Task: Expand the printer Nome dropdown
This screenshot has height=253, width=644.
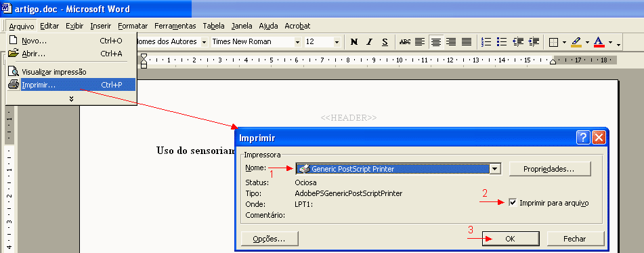Action: 495,169
